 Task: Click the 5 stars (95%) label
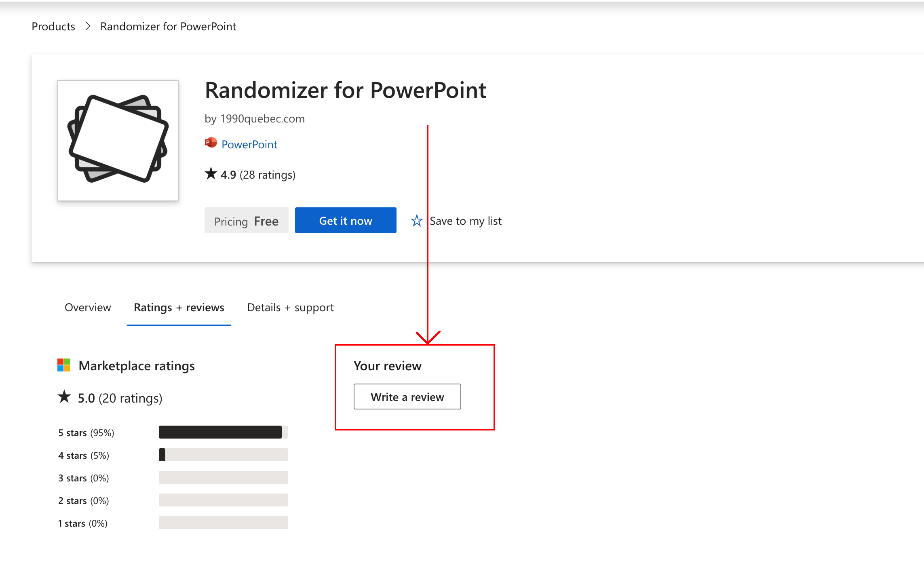tap(86, 433)
